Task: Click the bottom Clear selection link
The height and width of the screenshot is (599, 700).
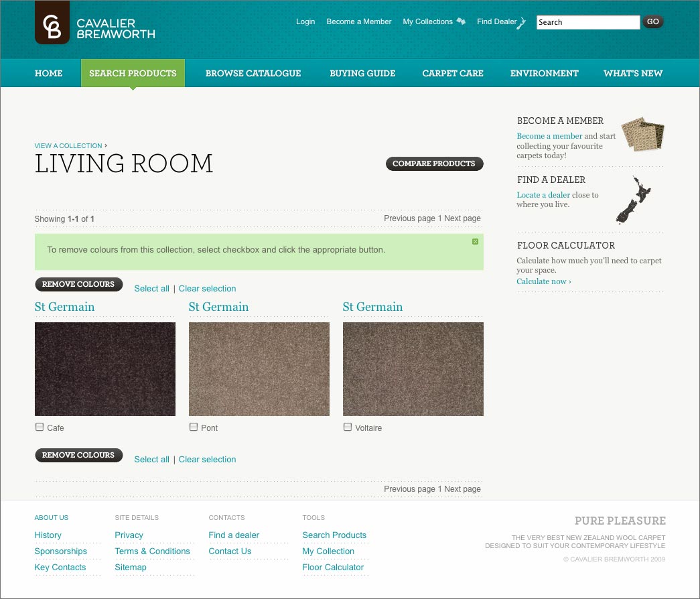Action: tap(207, 459)
